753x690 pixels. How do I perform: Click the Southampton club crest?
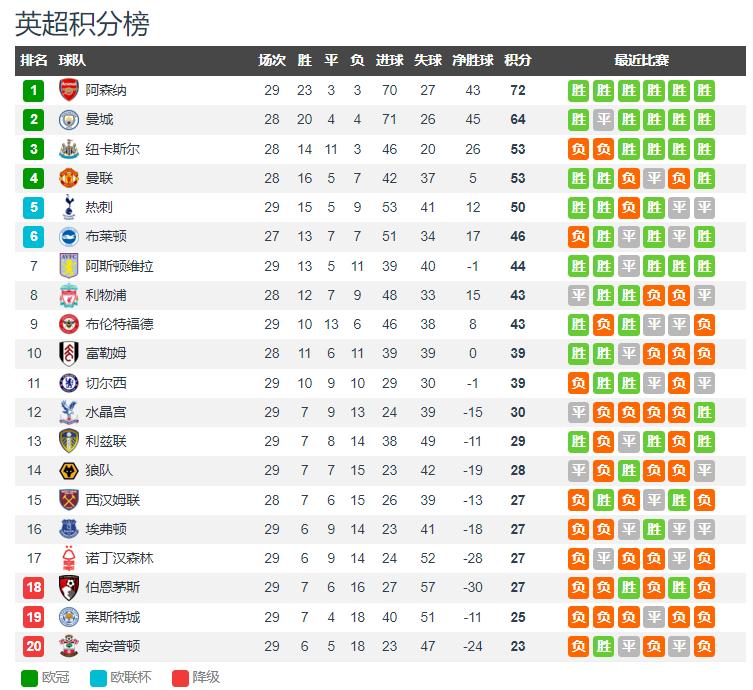tap(69, 646)
